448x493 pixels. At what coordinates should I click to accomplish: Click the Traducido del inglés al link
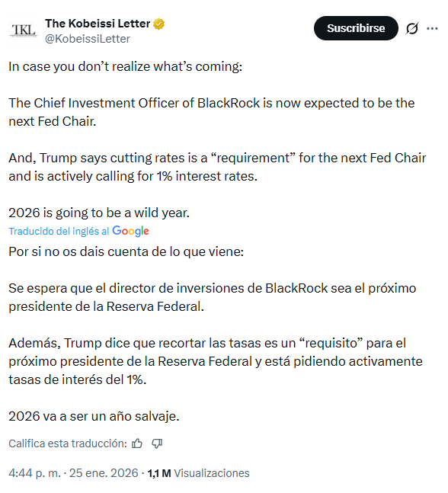59,231
